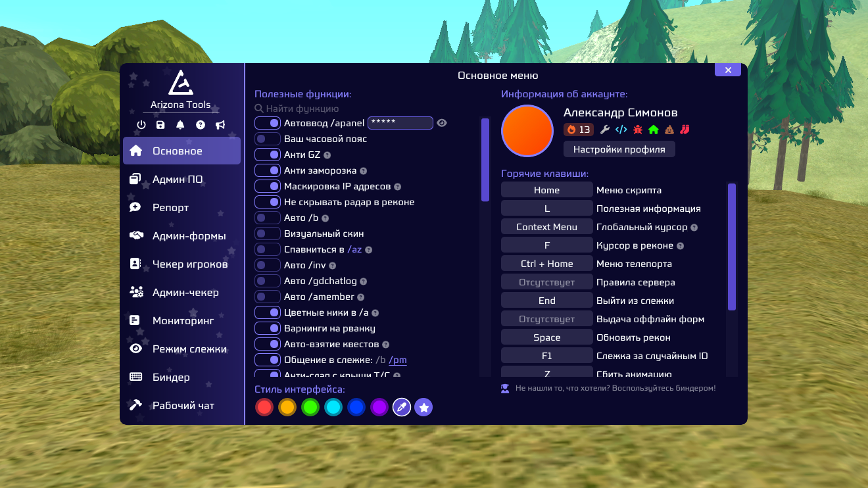868x488 pixels.
Task: Click help icon next to Курсор в реконе
Action: click(681, 246)
